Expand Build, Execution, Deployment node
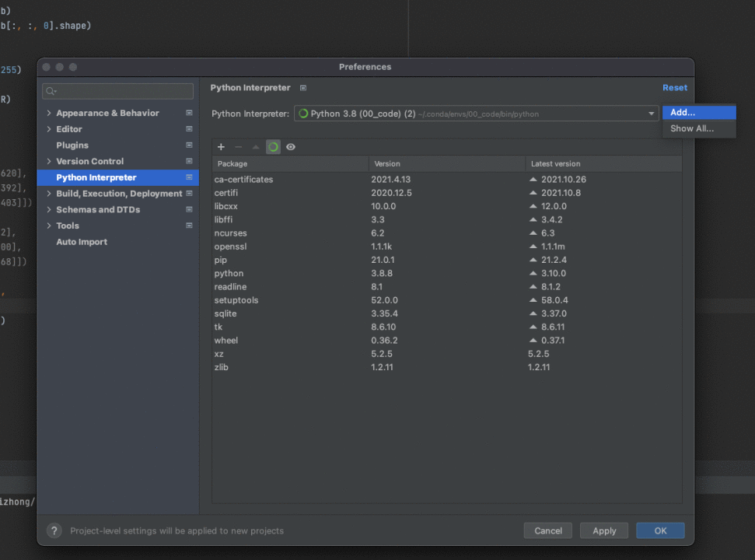This screenshot has height=560, width=755. pyautogui.click(x=49, y=193)
